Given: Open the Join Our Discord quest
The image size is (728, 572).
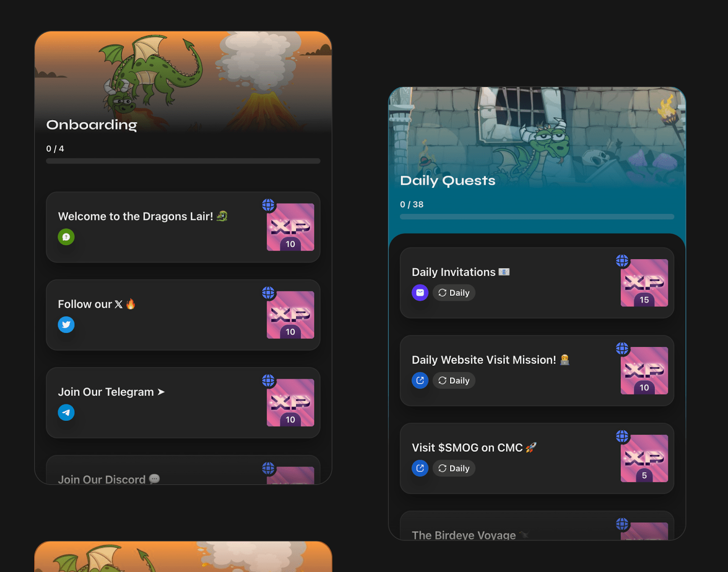Looking at the screenshot, I should click(x=183, y=470).
